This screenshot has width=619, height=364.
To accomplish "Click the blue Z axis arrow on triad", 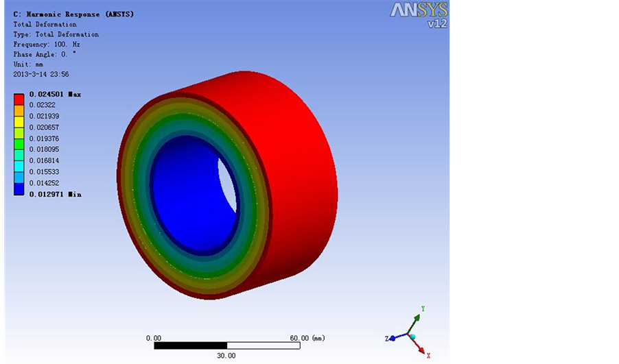I will [393, 338].
